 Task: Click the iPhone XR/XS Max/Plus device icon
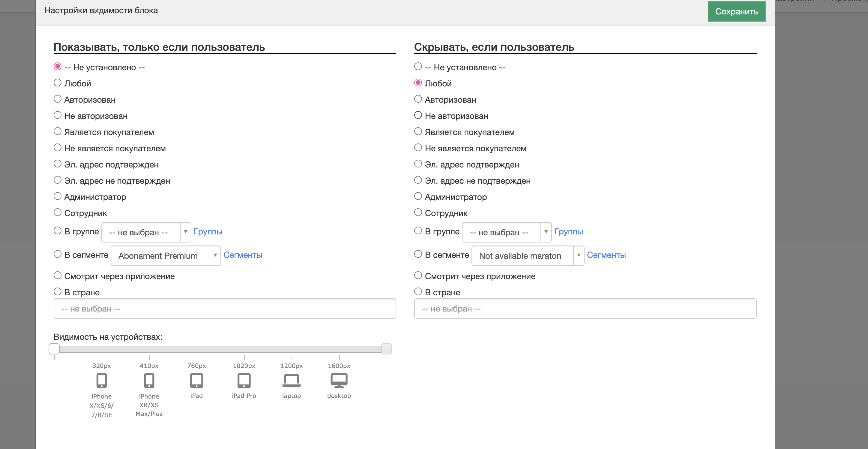tap(149, 381)
